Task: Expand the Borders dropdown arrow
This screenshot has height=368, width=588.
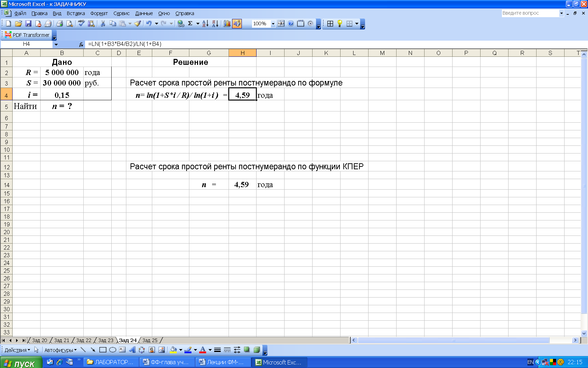Action: [x=357, y=23]
